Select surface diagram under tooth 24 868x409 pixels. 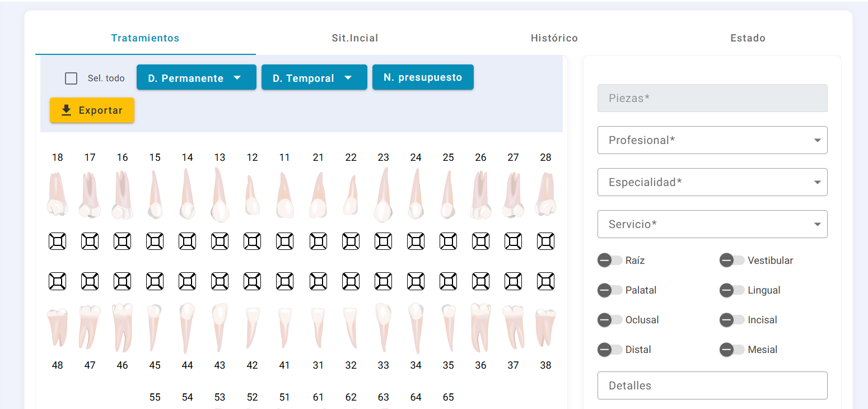[416, 241]
